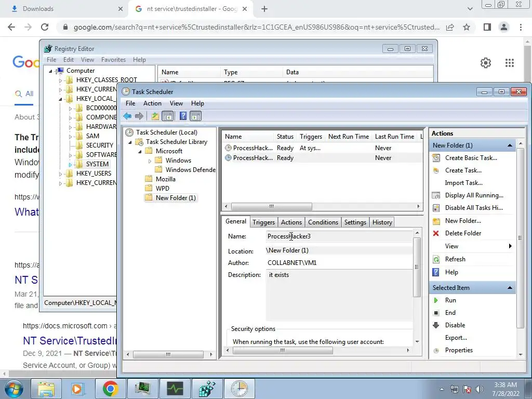Open Google settings gear icon
This screenshot has width=532, height=399.
(x=486, y=63)
